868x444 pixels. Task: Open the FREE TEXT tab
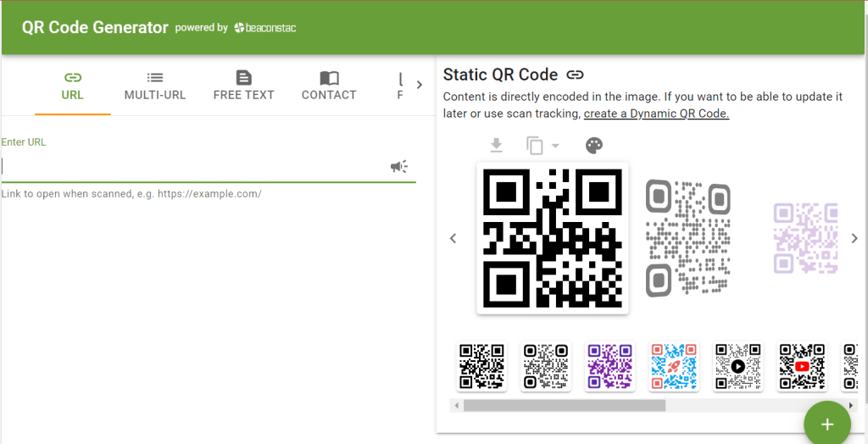pyautogui.click(x=243, y=86)
